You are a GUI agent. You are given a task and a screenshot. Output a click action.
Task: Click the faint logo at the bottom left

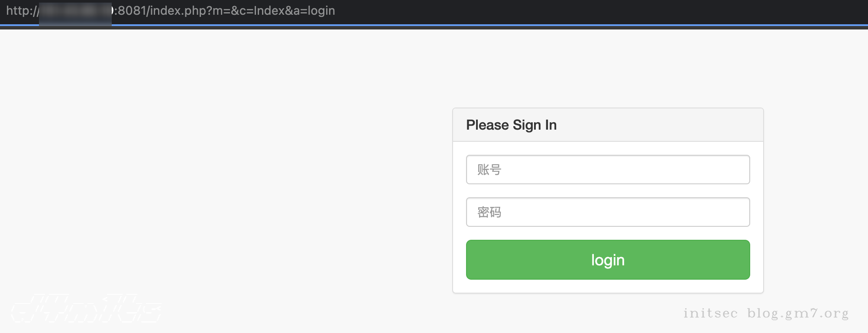tap(86, 308)
